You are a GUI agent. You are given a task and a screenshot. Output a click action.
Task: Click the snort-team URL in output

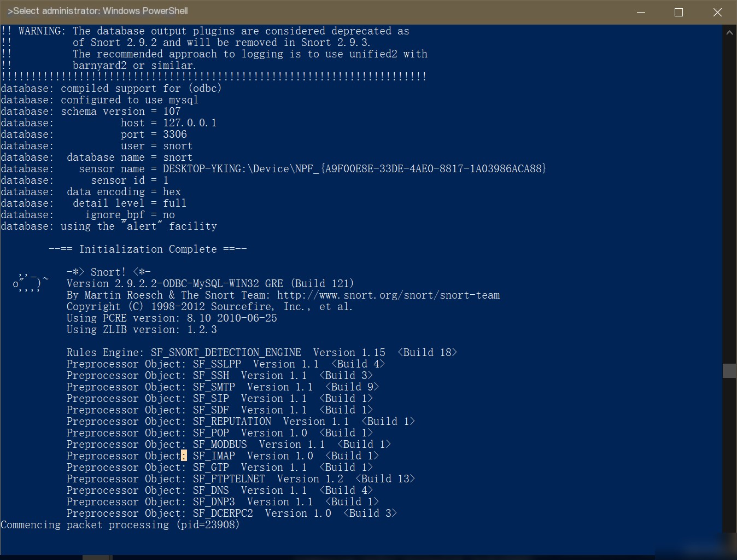(388, 295)
